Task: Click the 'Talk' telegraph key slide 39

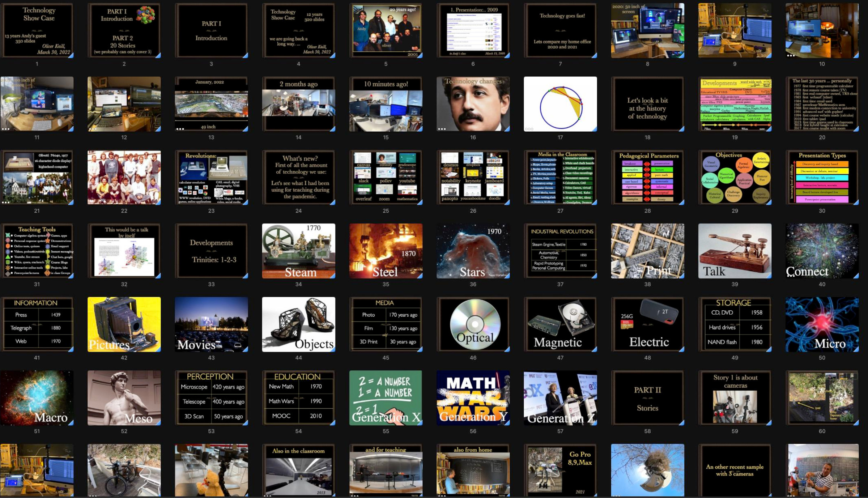Action: [x=735, y=251]
